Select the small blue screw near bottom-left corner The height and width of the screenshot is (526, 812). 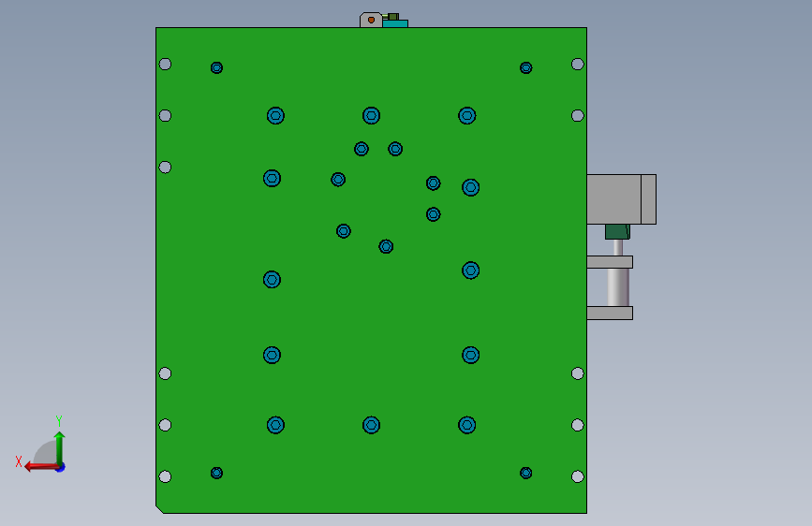[x=216, y=473]
